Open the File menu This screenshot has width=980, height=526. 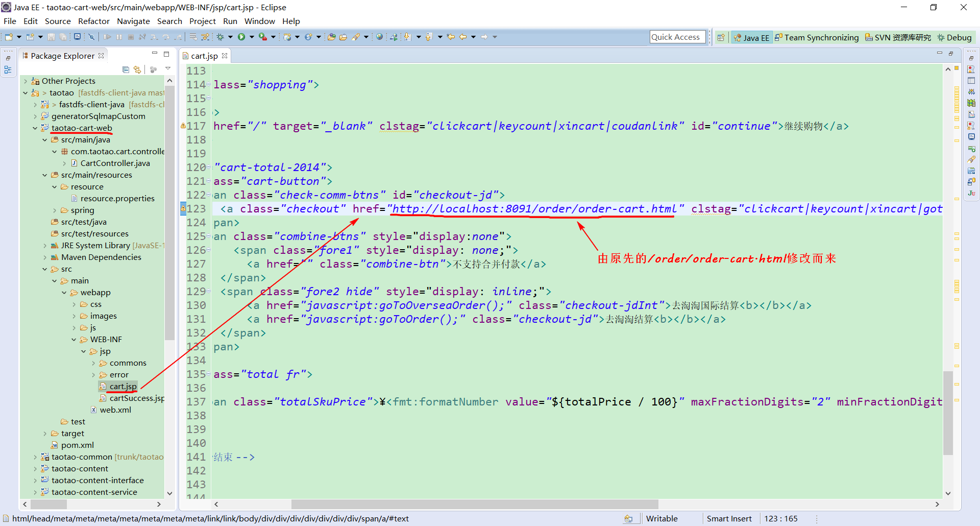point(10,21)
